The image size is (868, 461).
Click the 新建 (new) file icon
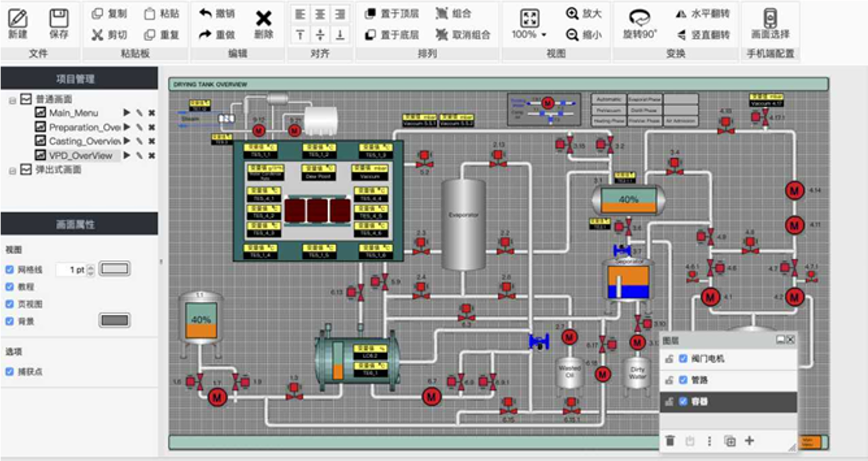click(x=18, y=19)
